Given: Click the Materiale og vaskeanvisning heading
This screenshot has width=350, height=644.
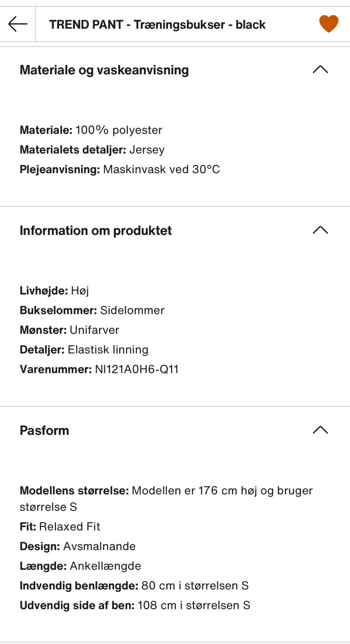Looking at the screenshot, I should 104,70.
